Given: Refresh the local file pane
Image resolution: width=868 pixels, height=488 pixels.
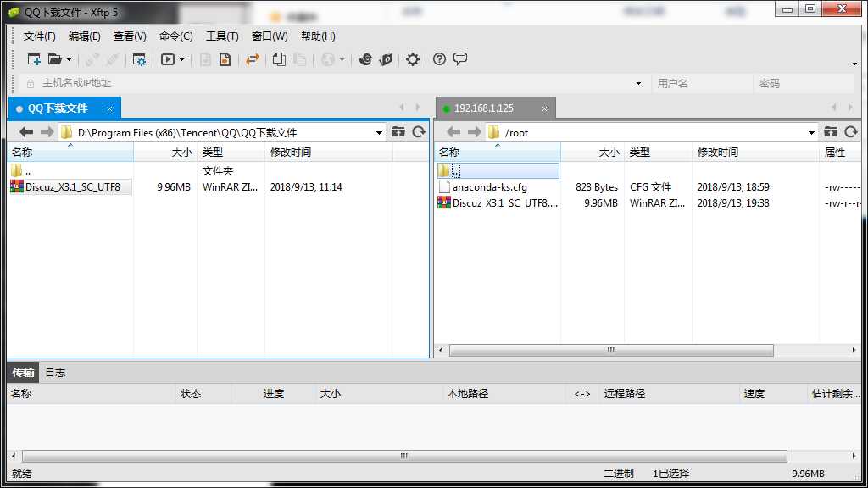Looking at the screenshot, I should point(419,131).
